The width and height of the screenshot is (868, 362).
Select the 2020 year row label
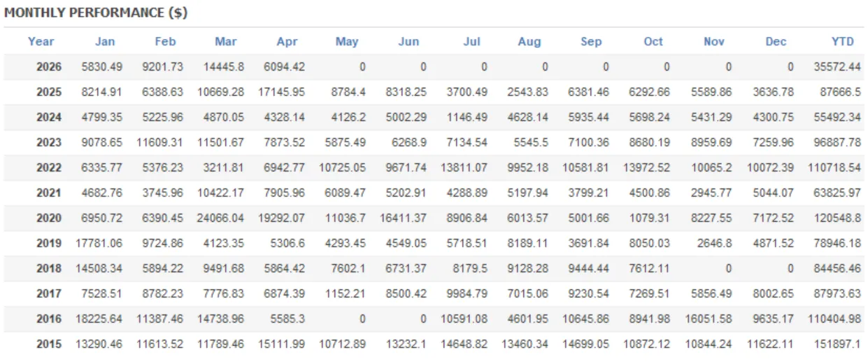pos(49,218)
